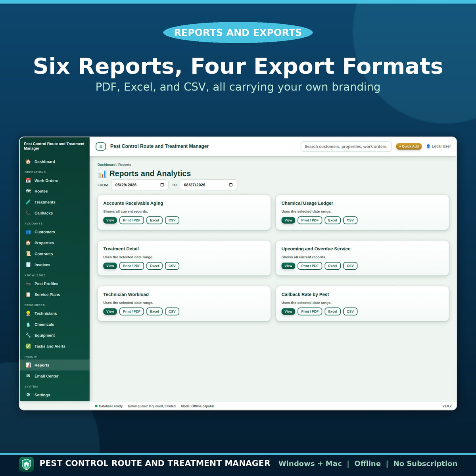The image size is (476, 476).
Task: Click the Email Center envelope icon
Action: (28, 376)
